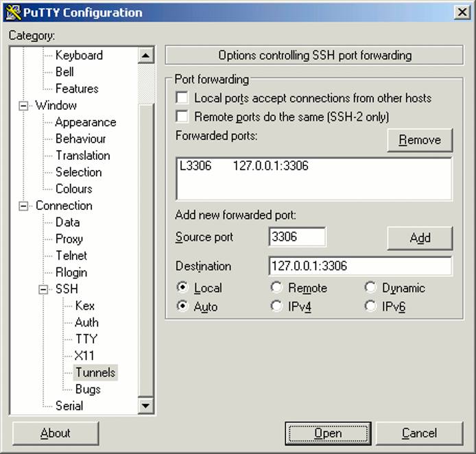Choose the Dynamic forwarding option
This screenshot has height=454, width=476.
coord(370,287)
